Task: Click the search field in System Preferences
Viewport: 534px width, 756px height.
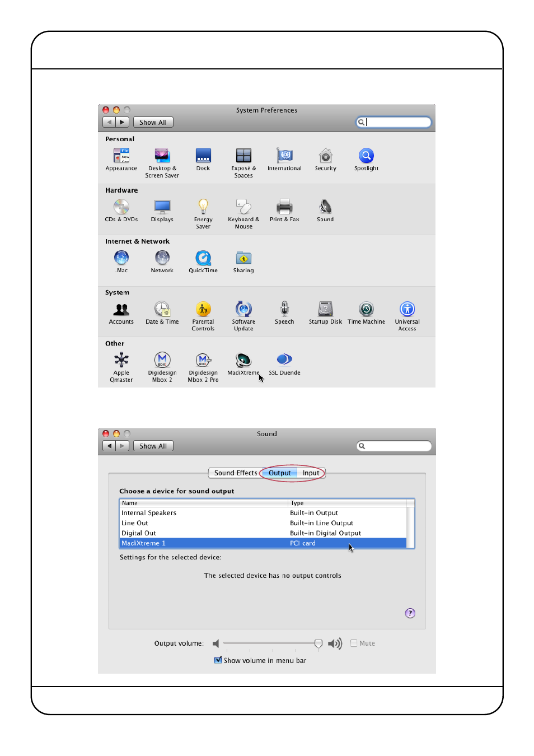Action: coord(394,122)
